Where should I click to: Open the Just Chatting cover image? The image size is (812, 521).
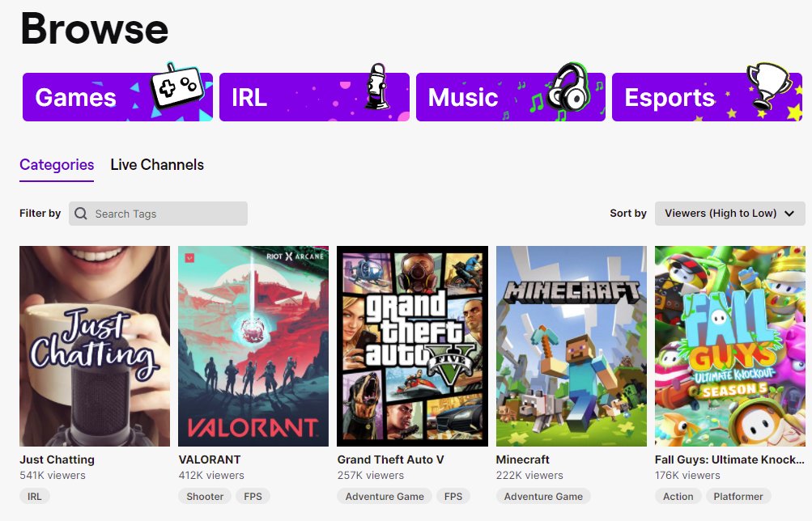pyautogui.click(x=95, y=346)
